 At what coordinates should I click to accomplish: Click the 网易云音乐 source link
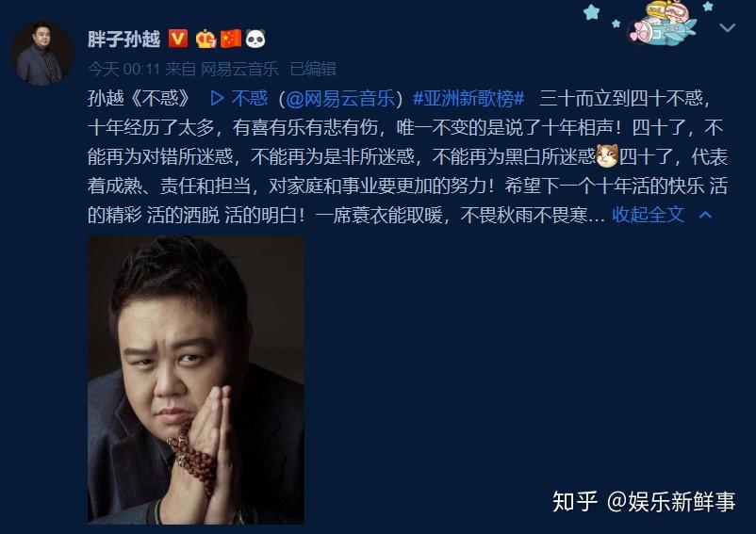tap(239, 69)
